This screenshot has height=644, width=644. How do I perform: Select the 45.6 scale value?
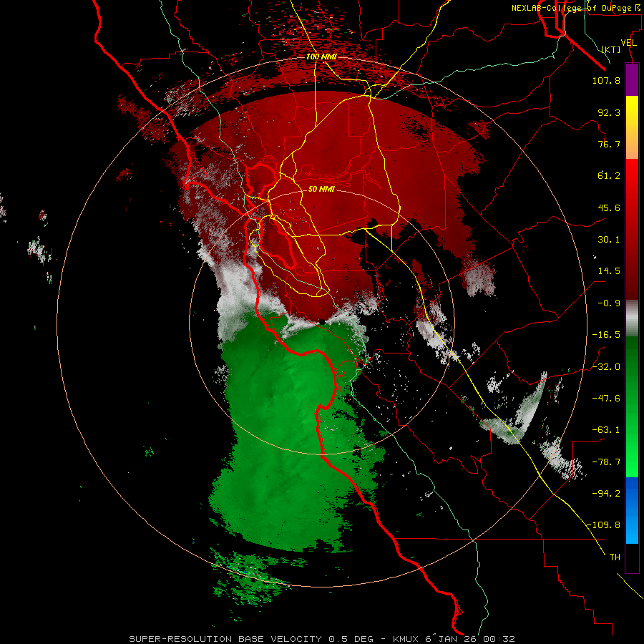(x=609, y=208)
